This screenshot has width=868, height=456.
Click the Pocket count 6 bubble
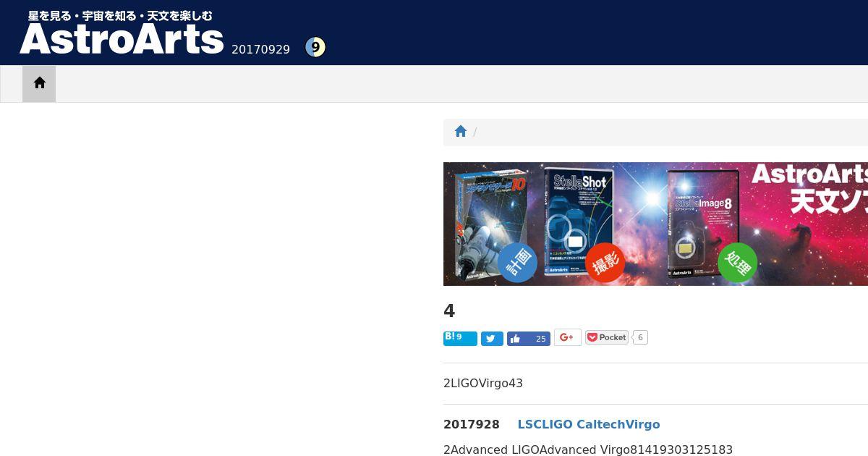click(640, 337)
